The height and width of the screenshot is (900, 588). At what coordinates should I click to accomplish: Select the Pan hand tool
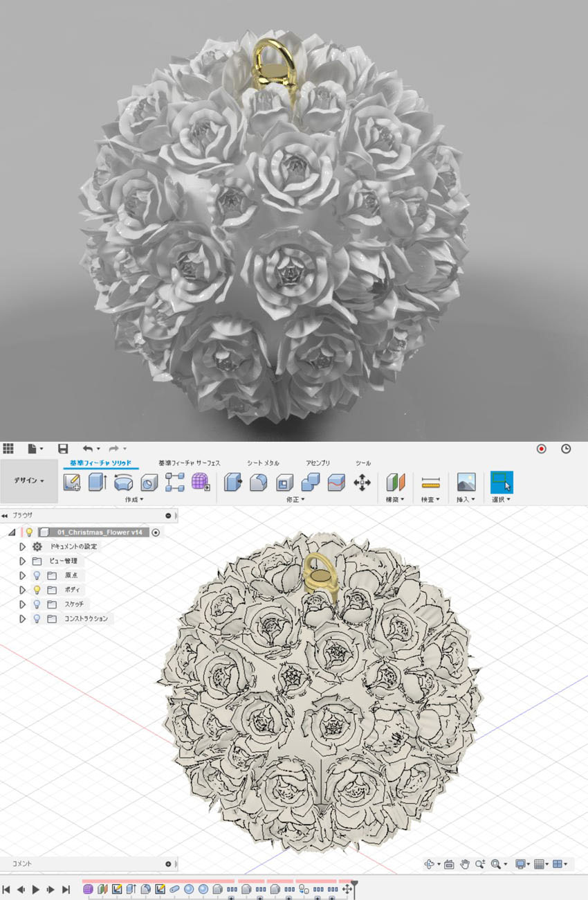click(465, 864)
